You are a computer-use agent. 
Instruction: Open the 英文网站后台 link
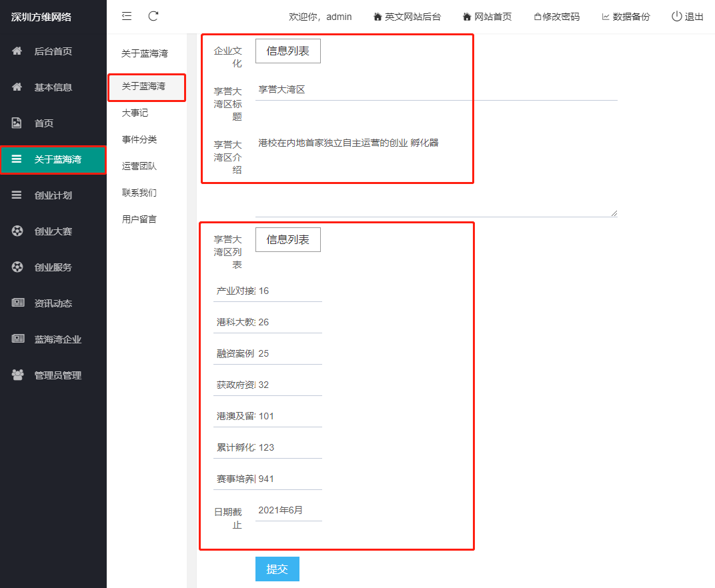click(x=407, y=17)
